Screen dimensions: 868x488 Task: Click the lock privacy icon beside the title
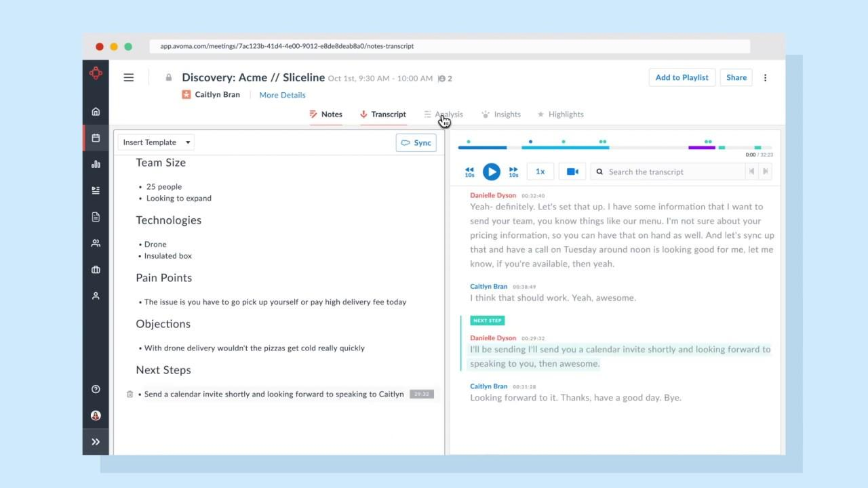[x=169, y=78]
